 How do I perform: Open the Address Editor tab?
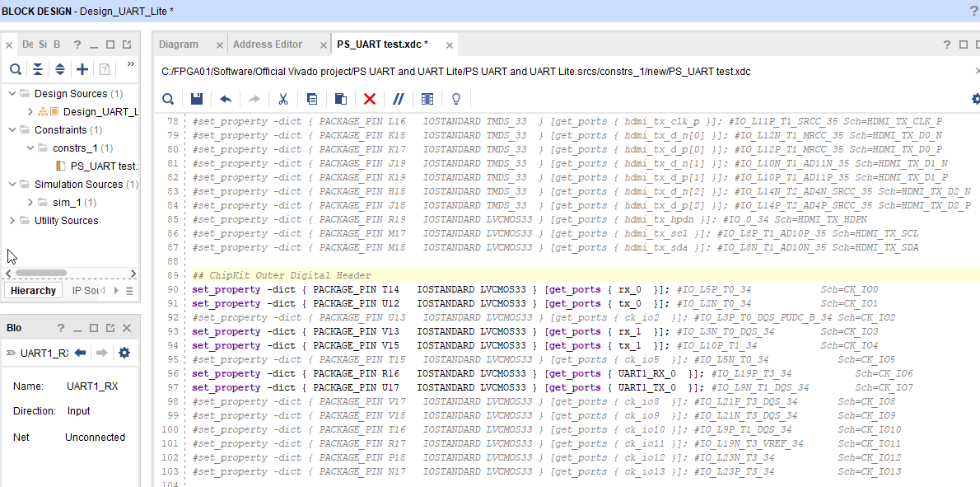point(268,44)
